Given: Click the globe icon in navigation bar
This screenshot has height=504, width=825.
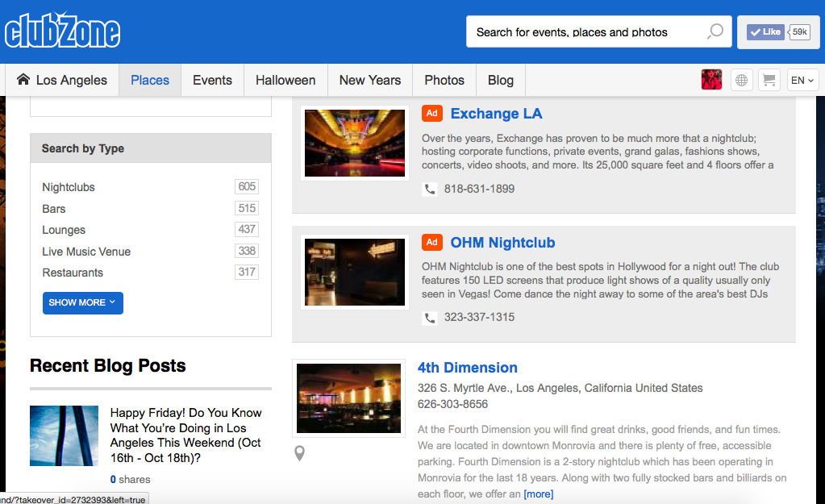Looking at the screenshot, I should point(741,80).
